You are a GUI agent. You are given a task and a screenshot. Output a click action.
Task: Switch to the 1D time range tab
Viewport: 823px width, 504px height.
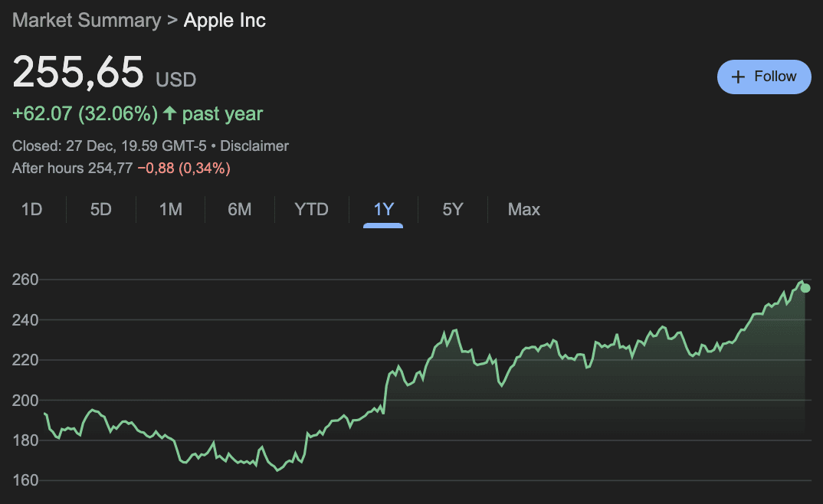click(x=31, y=209)
